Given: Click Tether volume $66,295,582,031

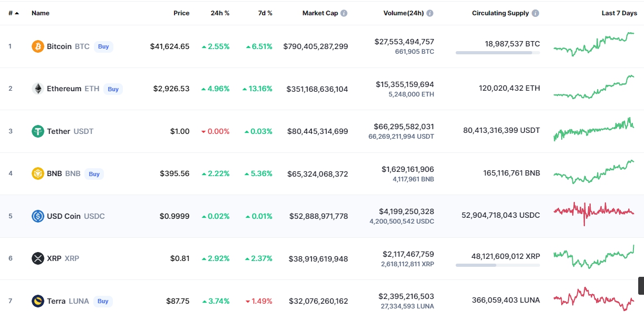Looking at the screenshot, I should click(x=404, y=127).
